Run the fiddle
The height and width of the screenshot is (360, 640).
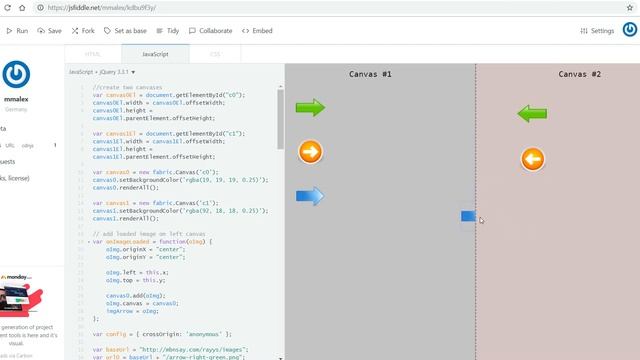click(x=17, y=31)
